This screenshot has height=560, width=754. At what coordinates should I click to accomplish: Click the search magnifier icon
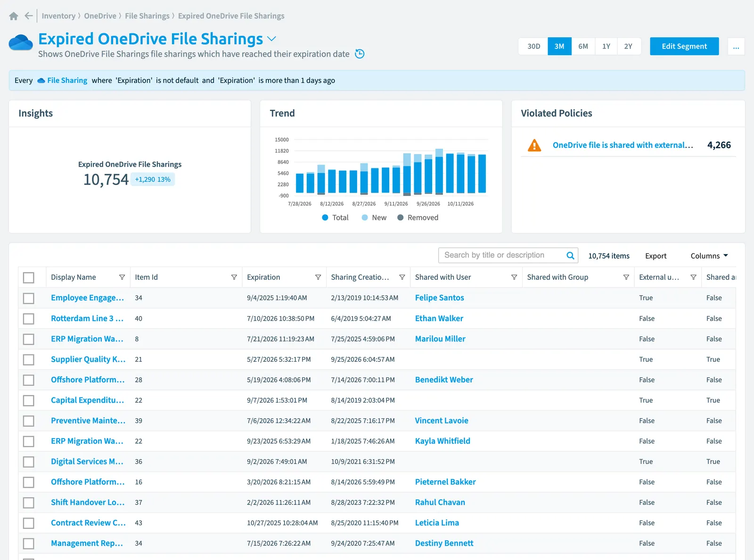pos(570,255)
